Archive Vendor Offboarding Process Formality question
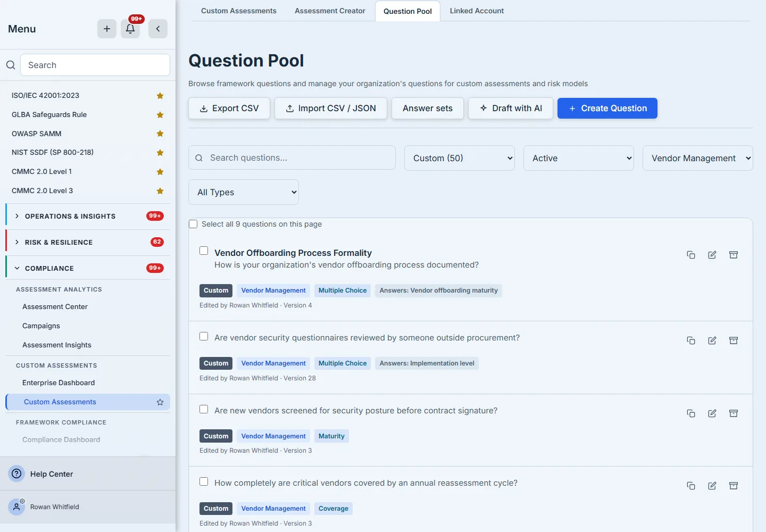 pyautogui.click(x=734, y=255)
